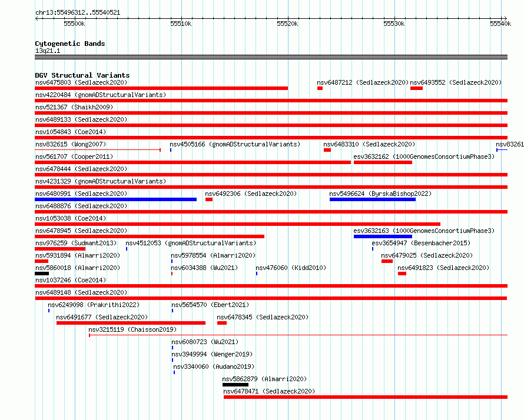Click the nsv6493552 (Sedlazeck2020) label

click(x=456, y=82)
